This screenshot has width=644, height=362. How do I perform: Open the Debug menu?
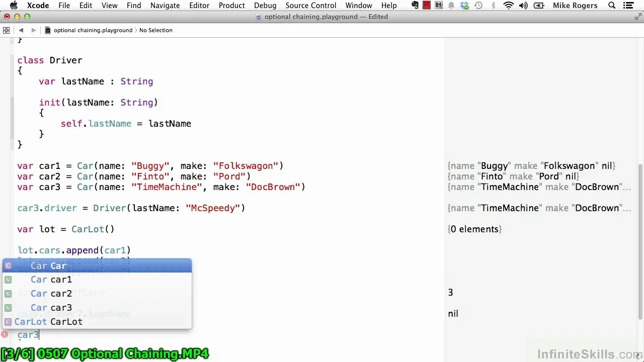click(x=265, y=6)
